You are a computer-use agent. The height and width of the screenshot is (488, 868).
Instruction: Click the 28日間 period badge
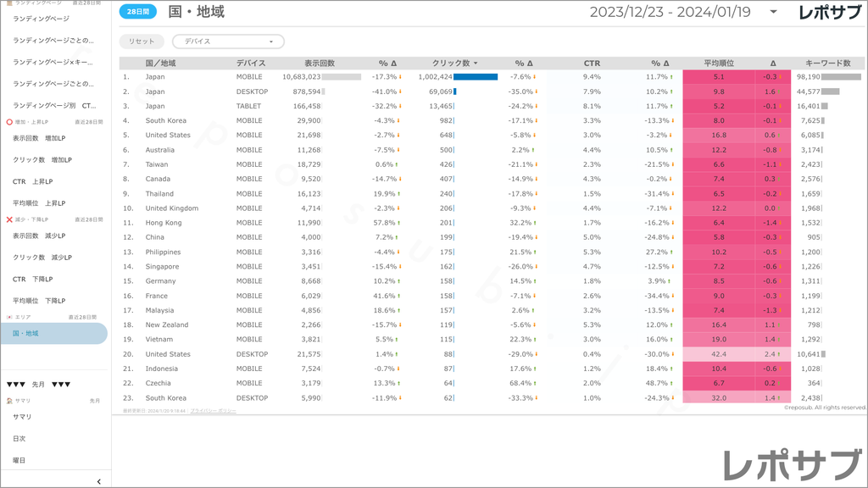[137, 12]
